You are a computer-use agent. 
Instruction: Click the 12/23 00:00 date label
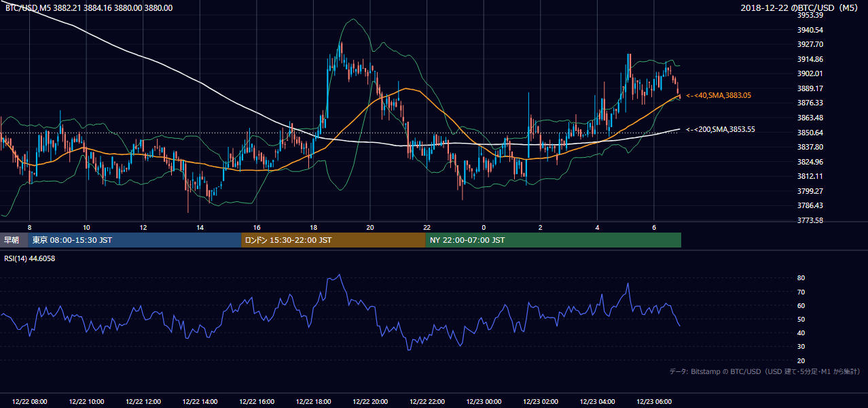coord(484,402)
